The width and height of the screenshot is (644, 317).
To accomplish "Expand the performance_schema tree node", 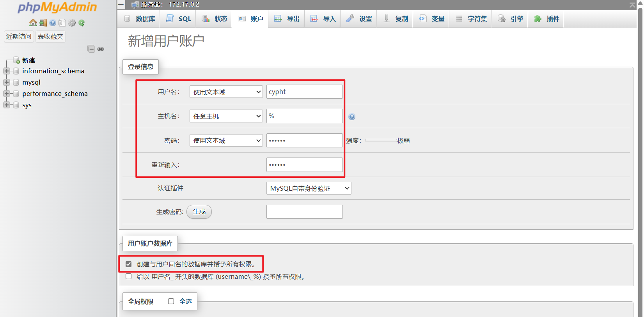I will coord(6,94).
